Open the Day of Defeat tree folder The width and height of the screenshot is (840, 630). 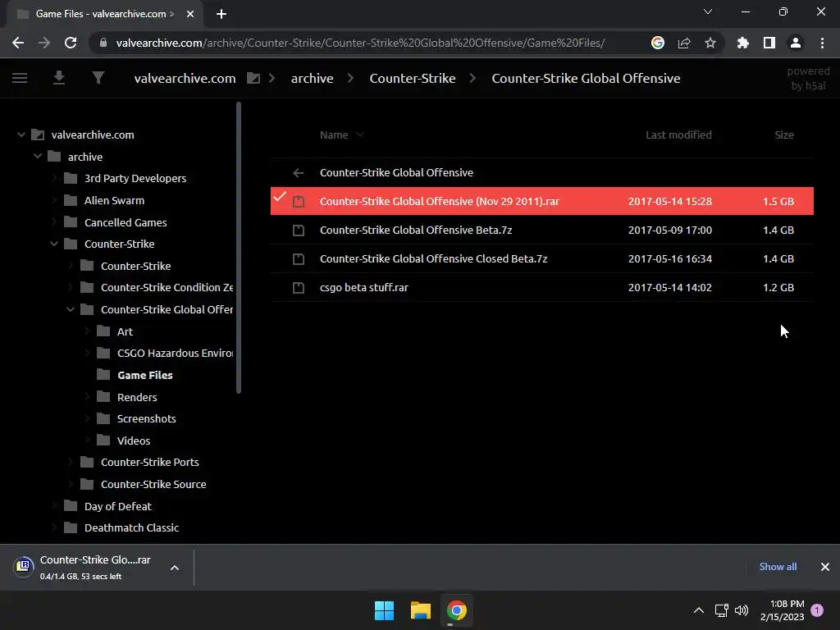[x=118, y=506]
